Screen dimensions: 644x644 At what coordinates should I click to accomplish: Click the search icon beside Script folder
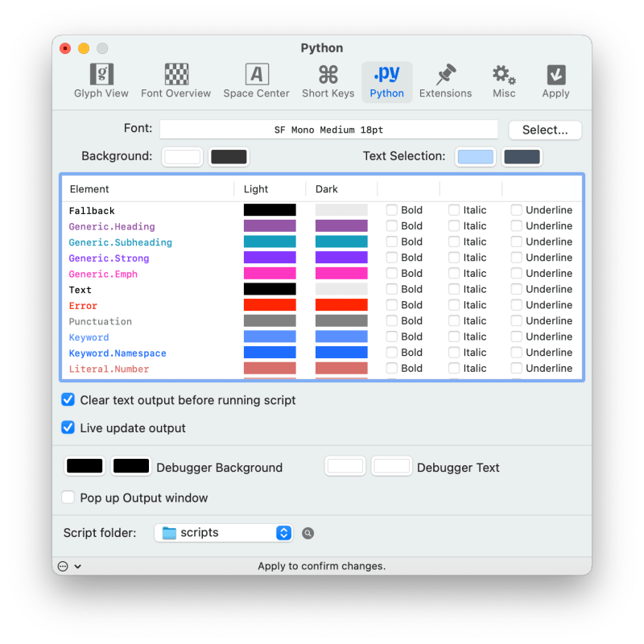point(308,533)
